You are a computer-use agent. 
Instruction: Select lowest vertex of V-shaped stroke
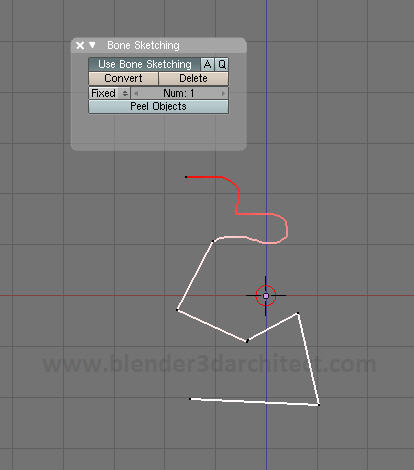pos(247,341)
